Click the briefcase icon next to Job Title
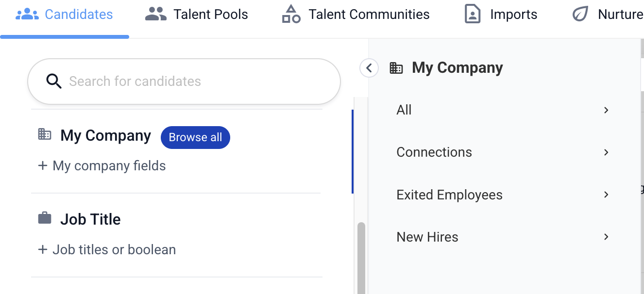Screen dimensions: 644x294 tap(45, 218)
